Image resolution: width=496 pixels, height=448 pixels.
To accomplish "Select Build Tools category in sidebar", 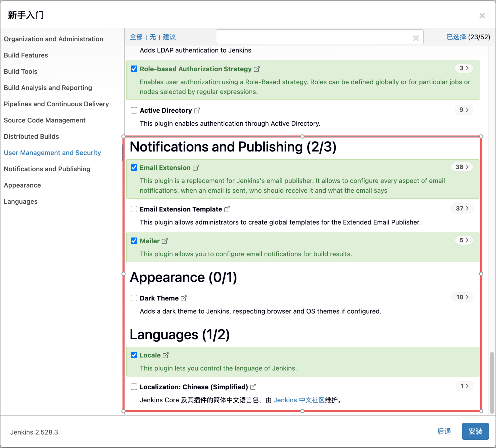I will point(21,71).
